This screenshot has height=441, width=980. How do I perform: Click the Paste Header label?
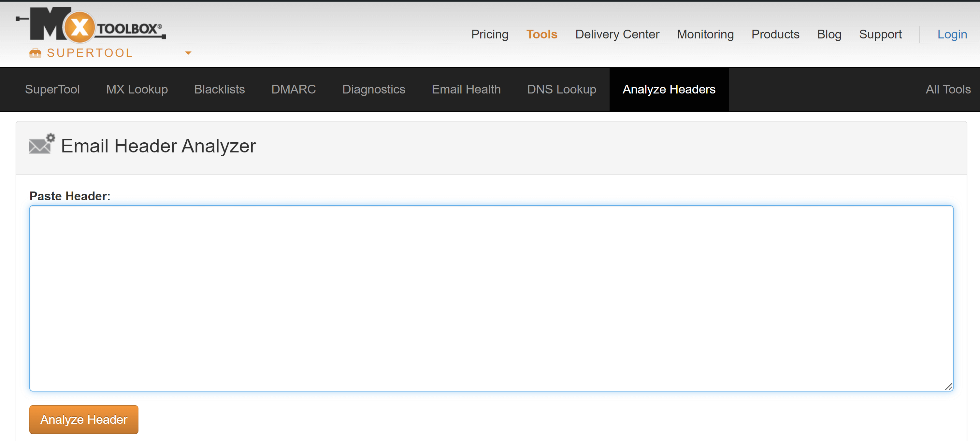coord(70,196)
